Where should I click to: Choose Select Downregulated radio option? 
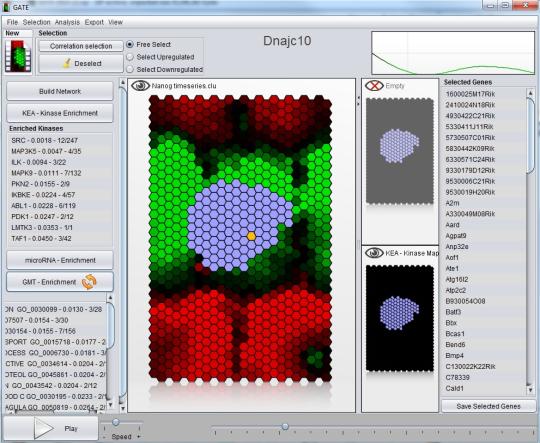click(130, 69)
